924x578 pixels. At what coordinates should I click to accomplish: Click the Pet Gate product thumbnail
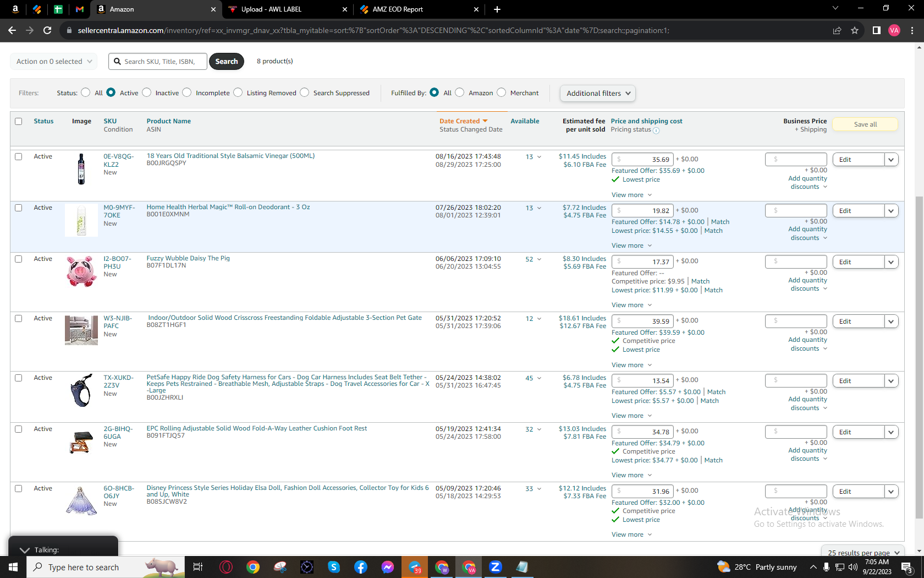pos(81,330)
